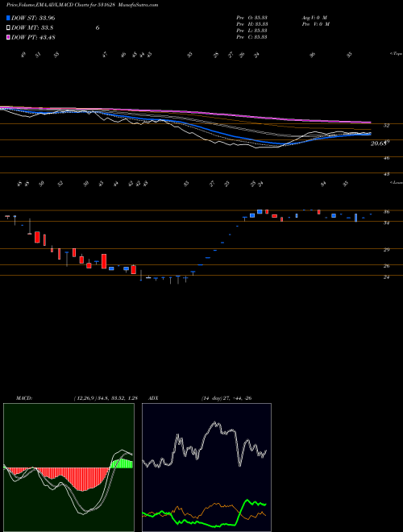Open the MACD histogram chart panel
Image resolution: width=403 pixels, height=532 pixels.
(x=69, y=468)
